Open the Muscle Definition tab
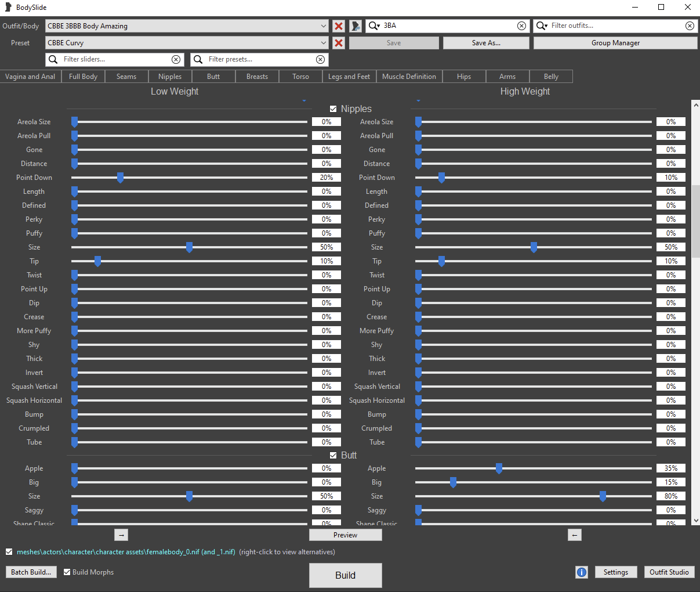700x592 pixels. tap(409, 77)
